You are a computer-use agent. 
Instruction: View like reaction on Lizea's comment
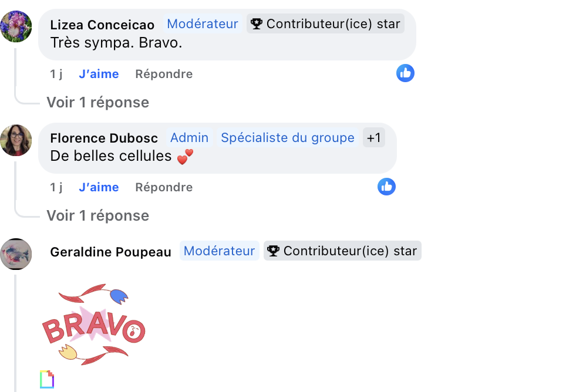click(405, 73)
